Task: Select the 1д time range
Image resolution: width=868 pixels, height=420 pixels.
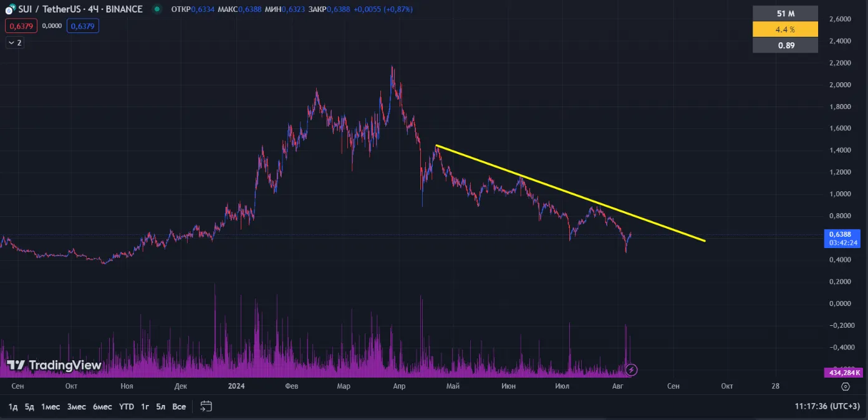Action: (x=12, y=406)
